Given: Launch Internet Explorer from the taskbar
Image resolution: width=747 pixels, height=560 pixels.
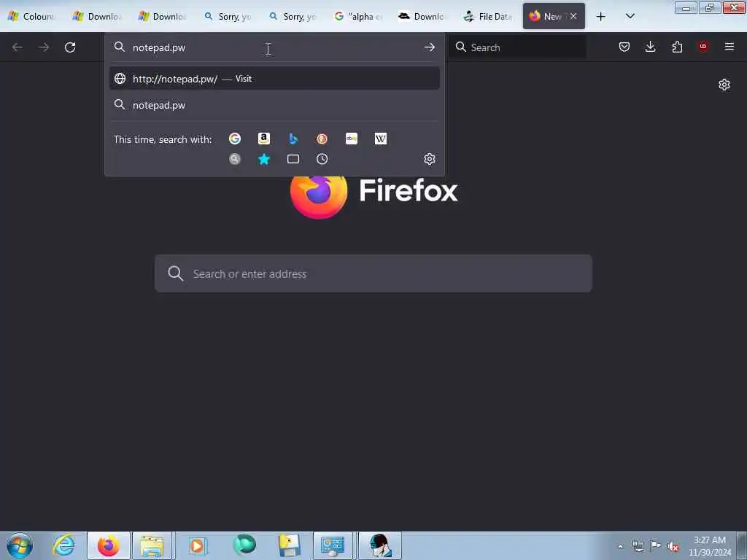Looking at the screenshot, I should (x=64, y=545).
